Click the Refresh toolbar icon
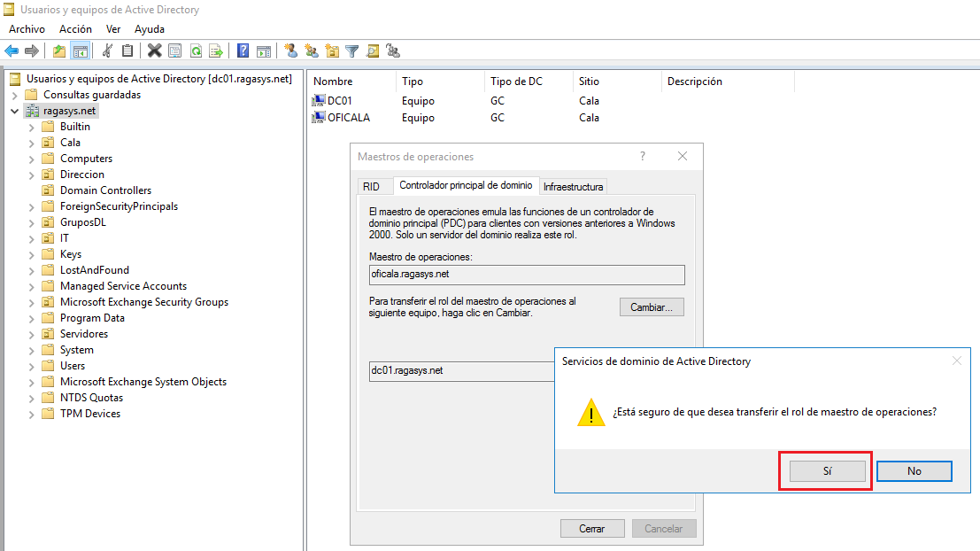Image resolution: width=980 pixels, height=551 pixels. tap(196, 50)
